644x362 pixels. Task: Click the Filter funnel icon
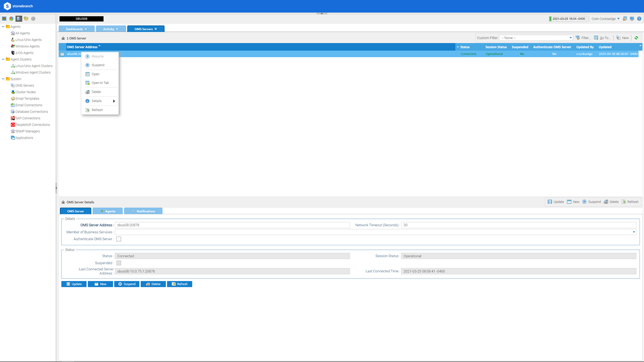[x=578, y=38]
